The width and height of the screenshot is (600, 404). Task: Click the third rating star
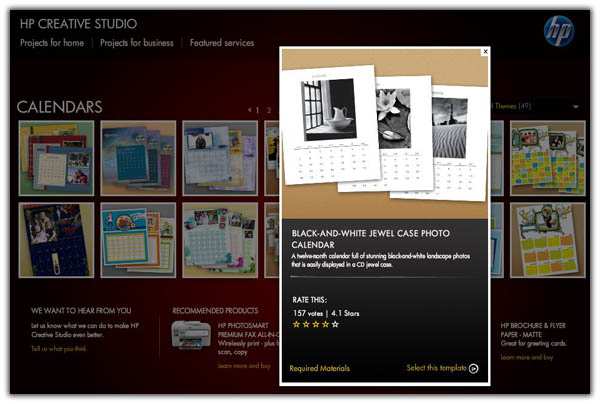coord(315,324)
